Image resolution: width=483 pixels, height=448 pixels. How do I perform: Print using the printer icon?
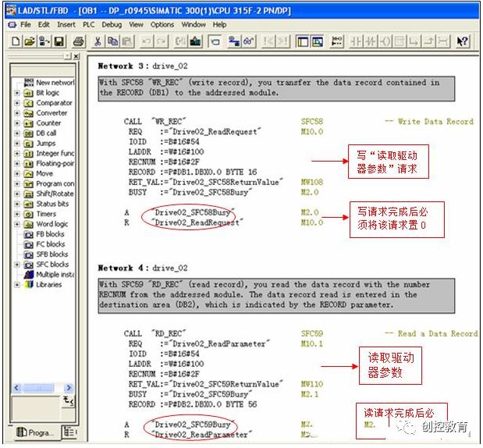[x=79, y=41]
